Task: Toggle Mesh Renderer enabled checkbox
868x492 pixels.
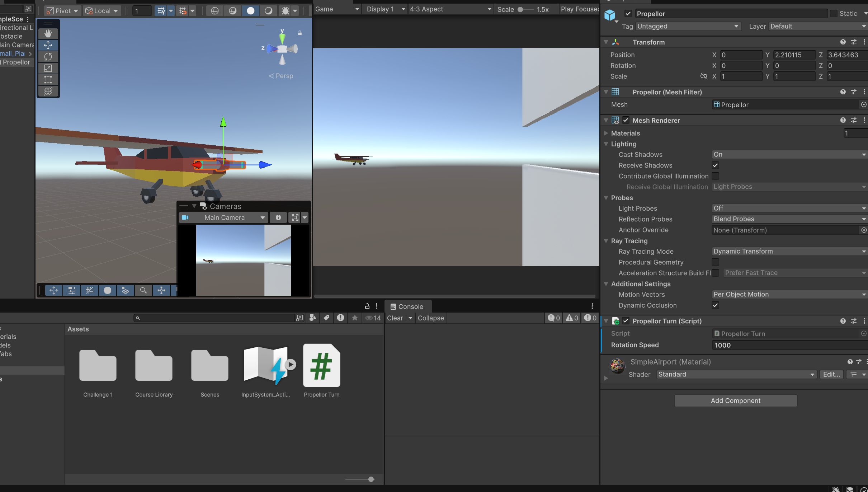Action: (626, 121)
